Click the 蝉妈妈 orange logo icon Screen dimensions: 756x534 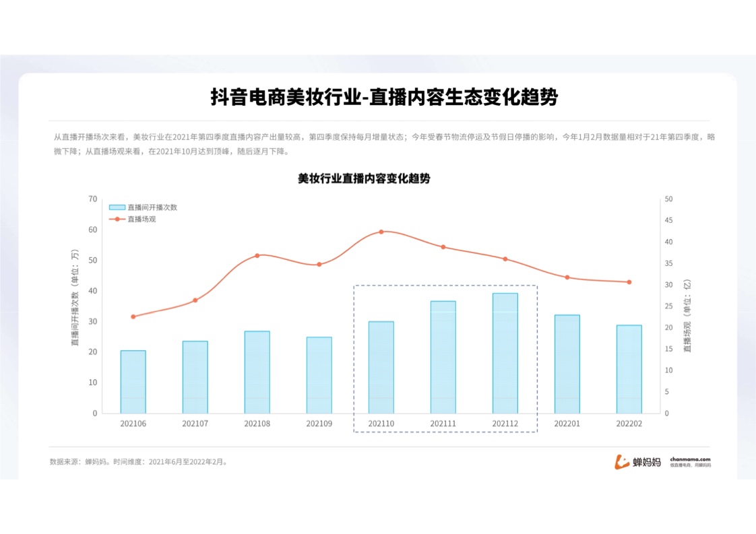point(621,462)
